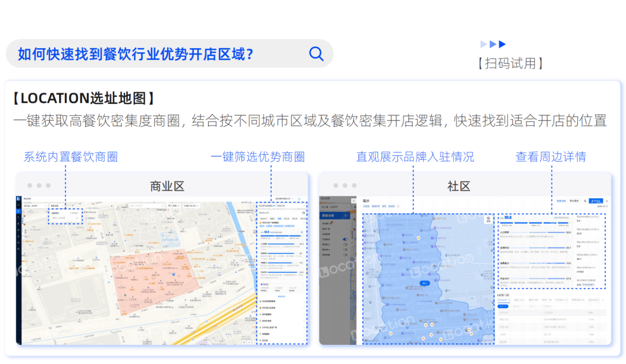Screen dimensions: 626x364
Task: Open the 浙江省/杭州市 region dropdown in 商业区 window
Action: [x=35, y=206]
